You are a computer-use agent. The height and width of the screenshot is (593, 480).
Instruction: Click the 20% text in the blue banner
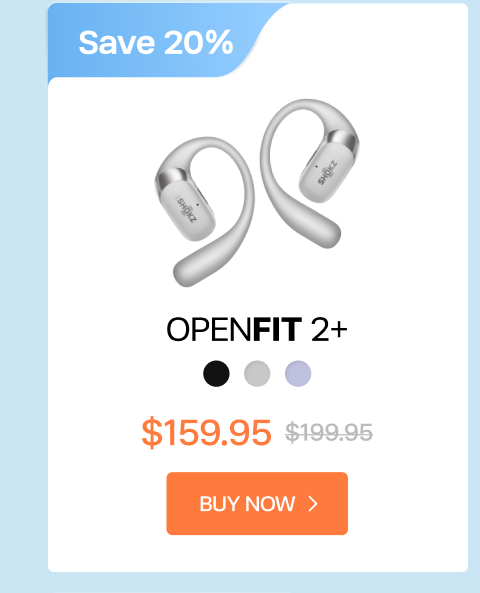(x=199, y=42)
